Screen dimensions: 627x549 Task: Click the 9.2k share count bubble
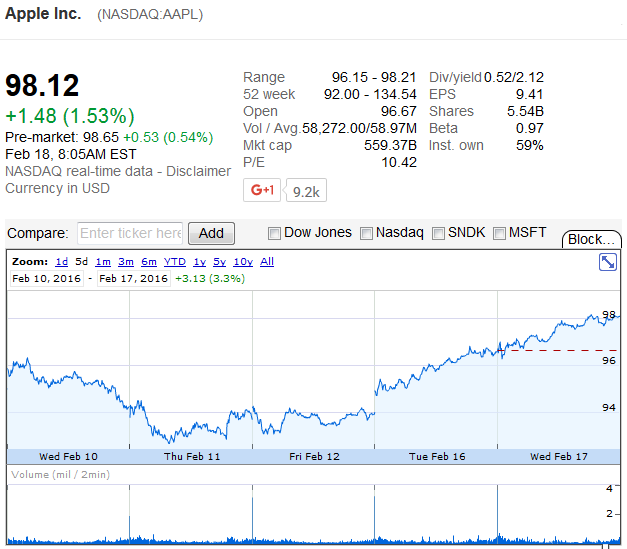pos(306,190)
